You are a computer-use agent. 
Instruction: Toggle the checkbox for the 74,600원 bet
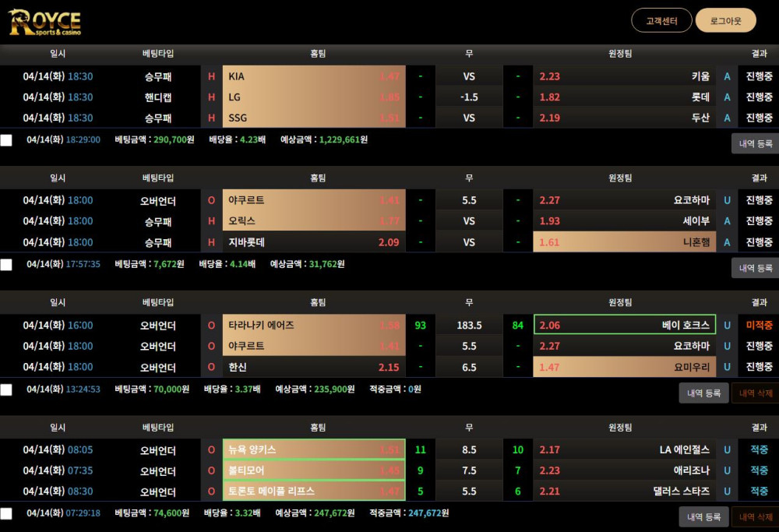coord(6,514)
